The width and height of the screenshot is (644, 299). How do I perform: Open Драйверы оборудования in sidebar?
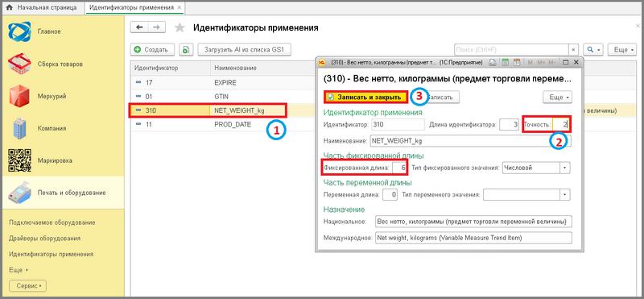(45, 238)
